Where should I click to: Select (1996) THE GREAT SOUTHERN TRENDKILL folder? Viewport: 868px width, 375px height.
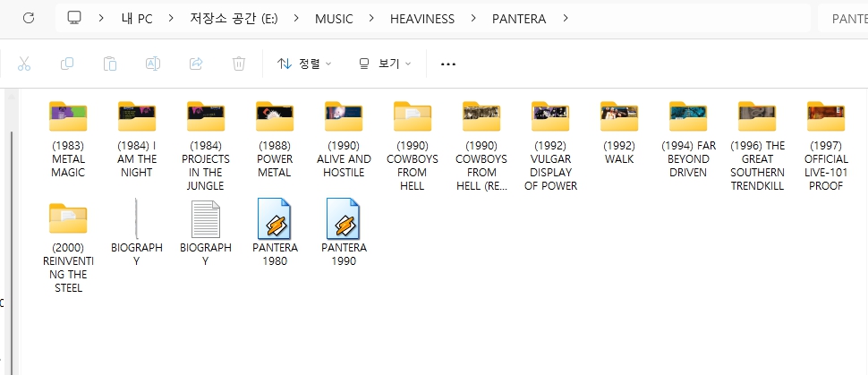[757, 145]
